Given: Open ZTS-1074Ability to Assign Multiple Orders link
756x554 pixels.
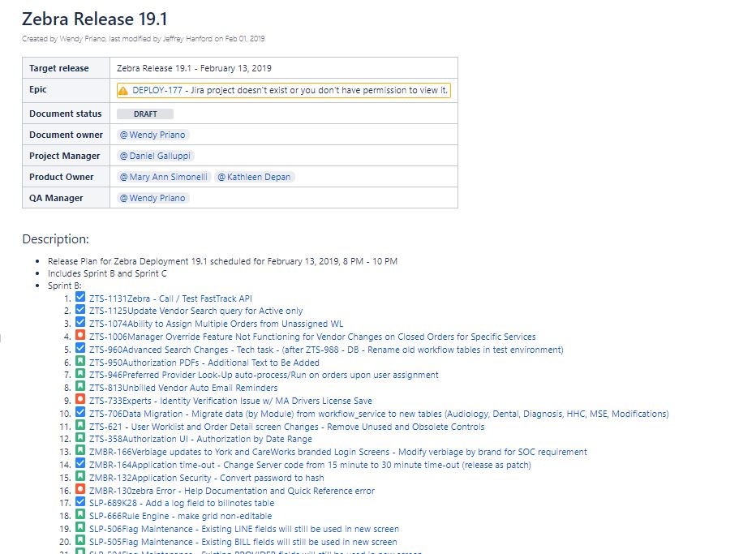Looking at the screenshot, I should click(216, 324).
